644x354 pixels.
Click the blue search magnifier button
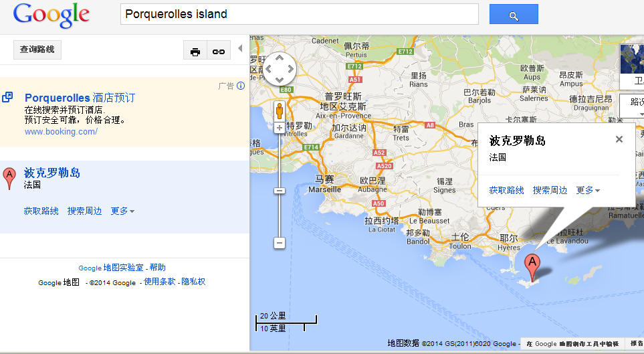pyautogui.click(x=514, y=15)
